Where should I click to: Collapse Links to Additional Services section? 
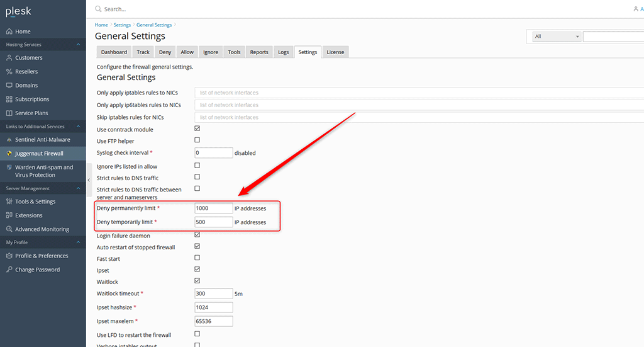coord(79,126)
